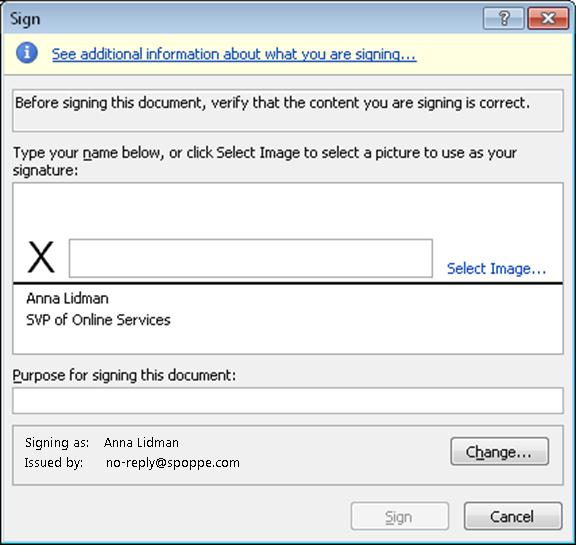The width and height of the screenshot is (576, 545).
Task: Click the verify content notice box
Action: tap(288, 110)
